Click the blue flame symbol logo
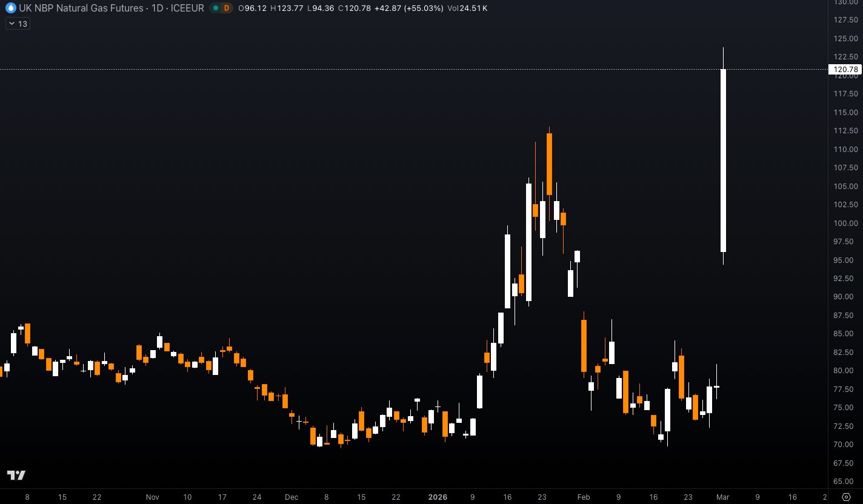Viewport: 863px width, 504px height. pos(10,8)
